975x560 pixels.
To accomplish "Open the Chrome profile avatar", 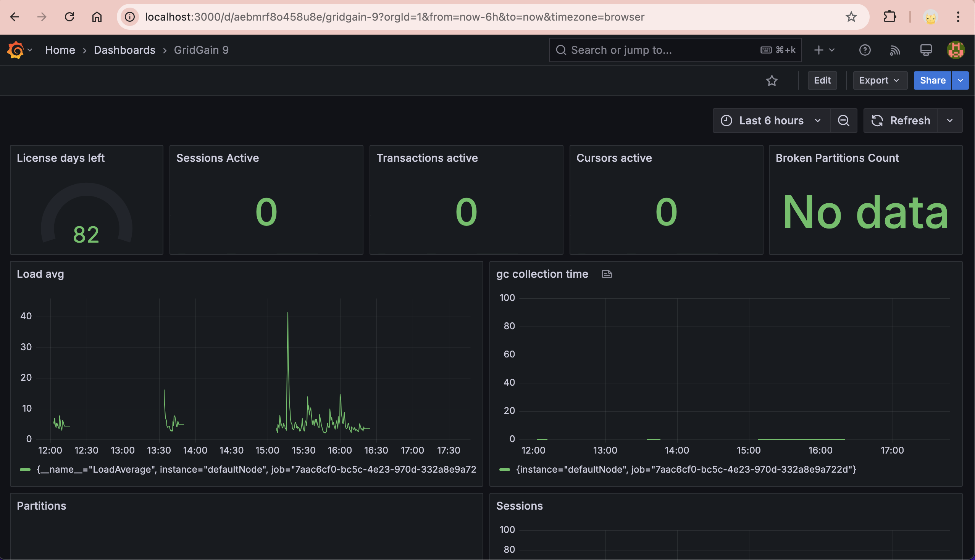I will click(x=930, y=17).
